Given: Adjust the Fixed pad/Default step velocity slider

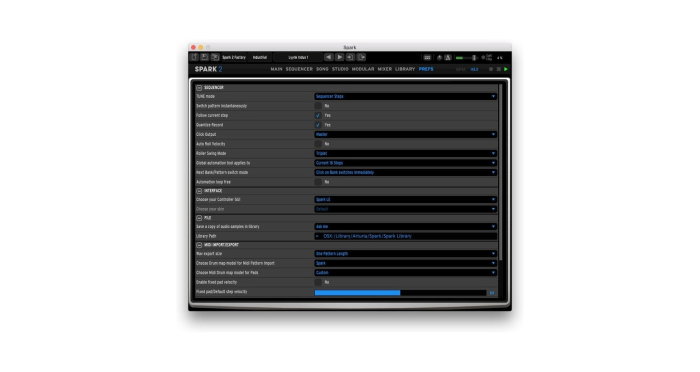Looking at the screenshot, I should (x=400, y=293).
